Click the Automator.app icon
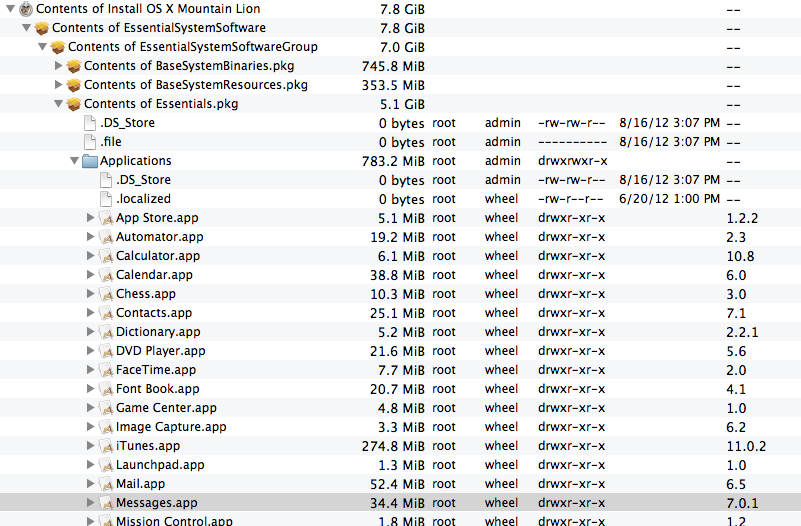The width and height of the screenshot is (801, 526). tap(106, 237)
